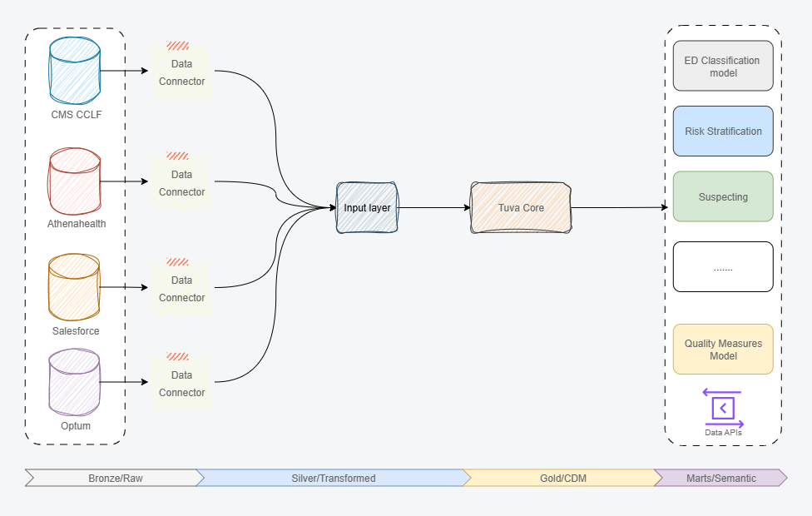Click the orange Salesforce database cylinder
This screenshot has height=516, width=812.
pyautogui.click(x=74, y=287)
